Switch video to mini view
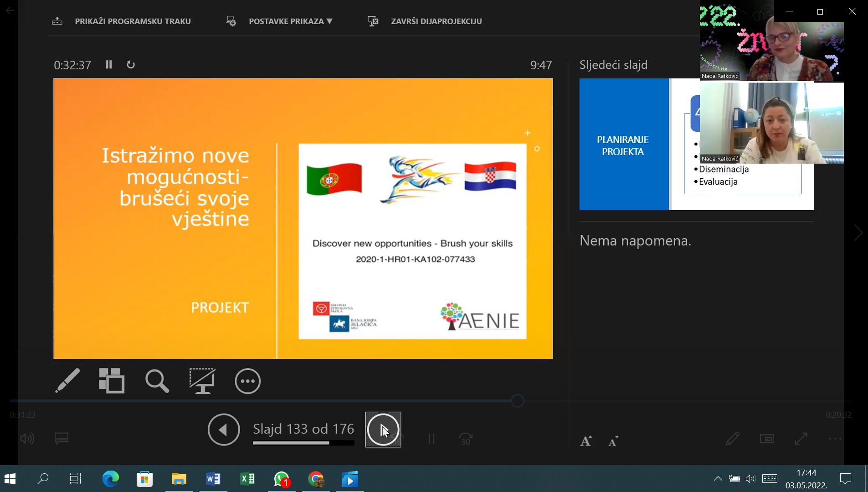Viewport: 868px width, 492px height. coord(767,439)
